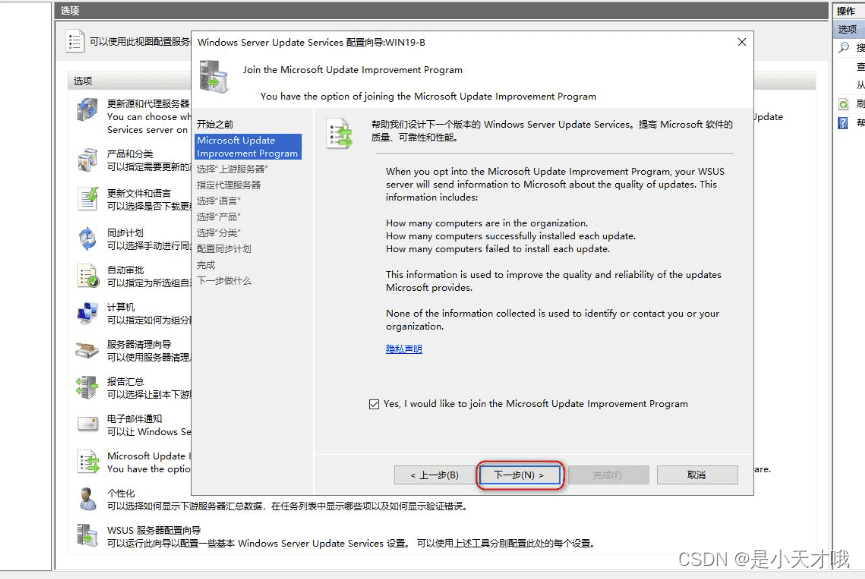Select the 选择"分类" wizard step
Screen dimensions: 865x579
[x=218, y=233]
